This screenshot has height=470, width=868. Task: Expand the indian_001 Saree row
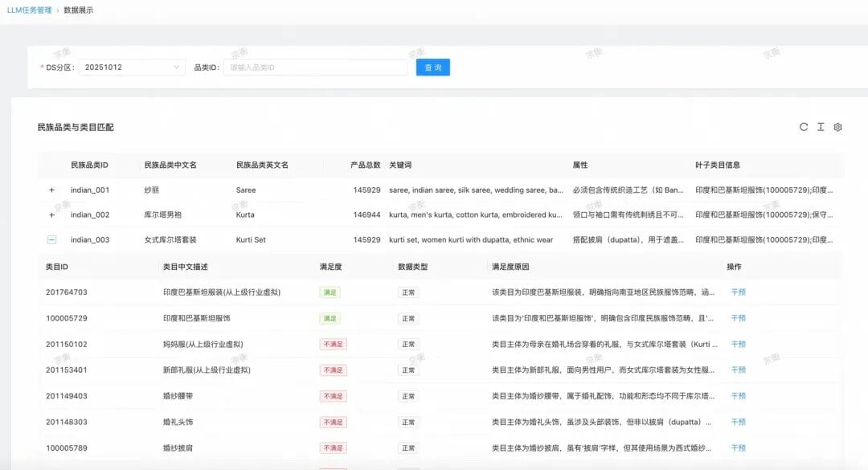(51, 190)
